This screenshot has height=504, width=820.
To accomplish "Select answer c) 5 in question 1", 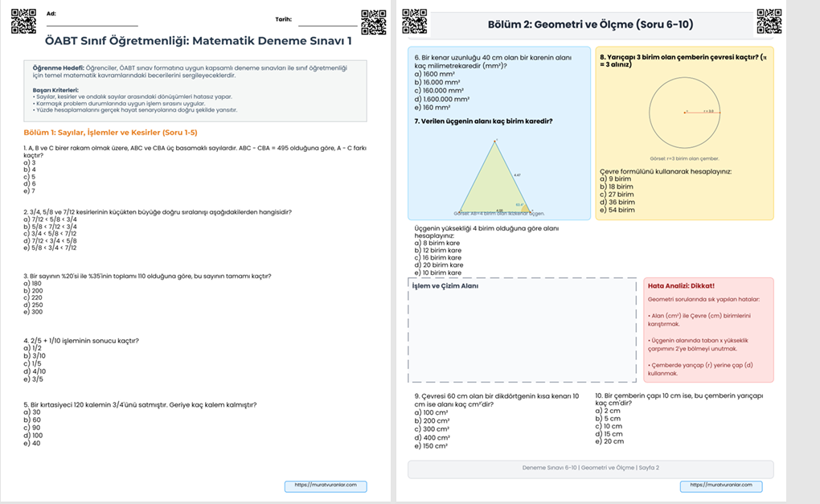I will (30, 177).
